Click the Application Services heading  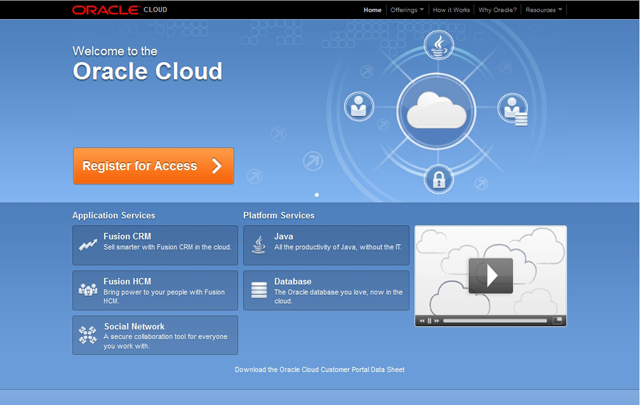click(x=114, y=216)
